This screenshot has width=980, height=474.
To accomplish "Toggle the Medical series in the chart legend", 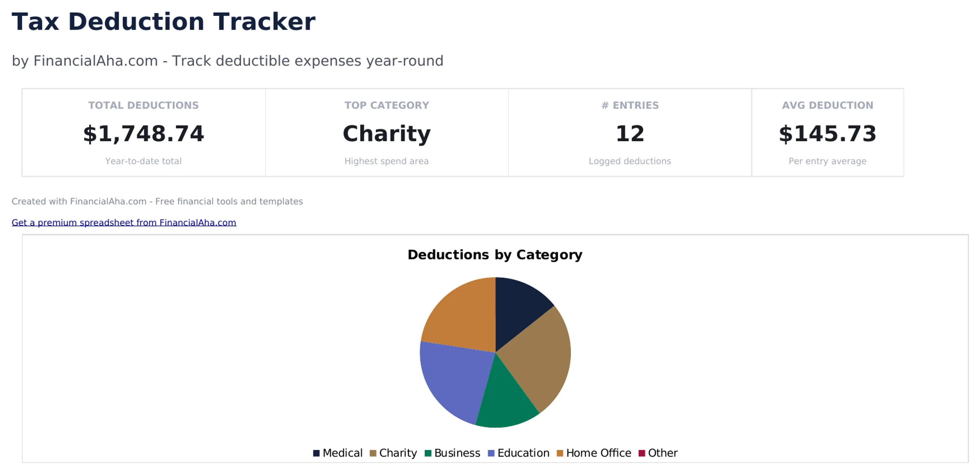I will pyautogui.click(x=337, y=453).
